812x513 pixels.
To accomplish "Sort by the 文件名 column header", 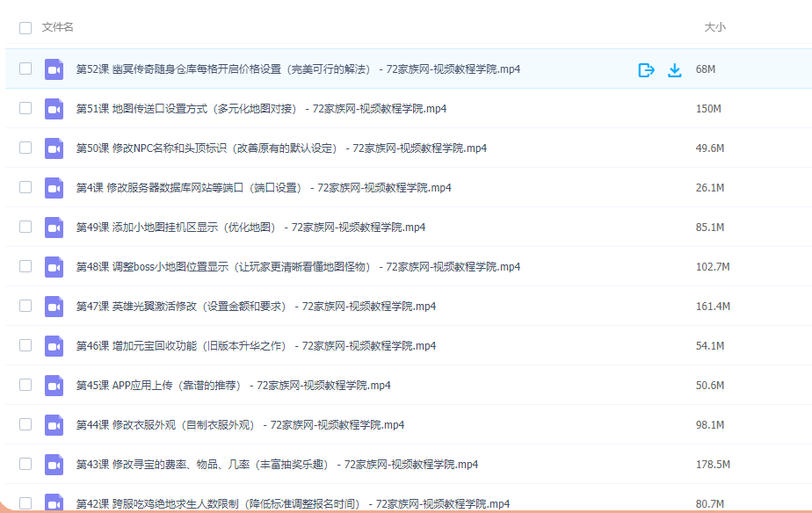I will [58, 27].
